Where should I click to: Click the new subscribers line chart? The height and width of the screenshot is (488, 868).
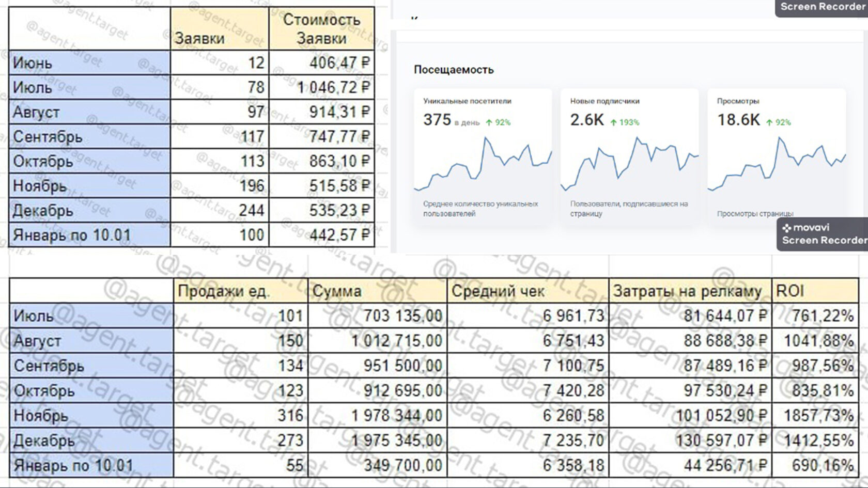pos(630,164)
